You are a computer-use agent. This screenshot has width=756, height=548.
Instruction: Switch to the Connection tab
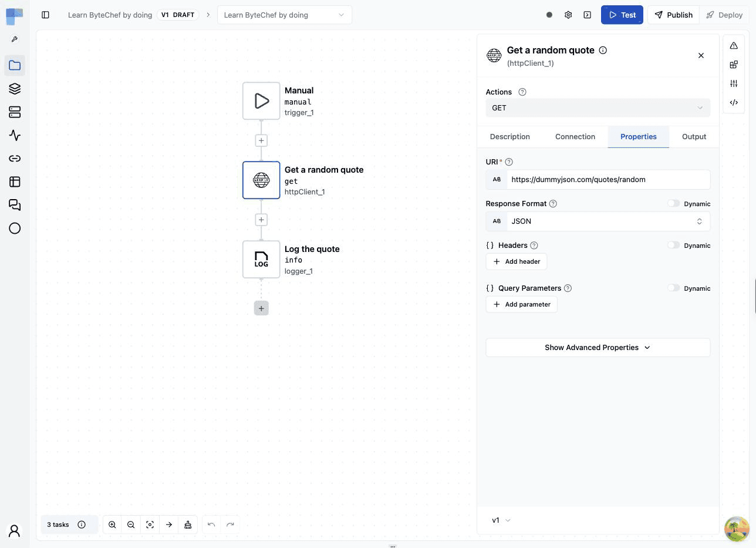click(x=575, y=137)
